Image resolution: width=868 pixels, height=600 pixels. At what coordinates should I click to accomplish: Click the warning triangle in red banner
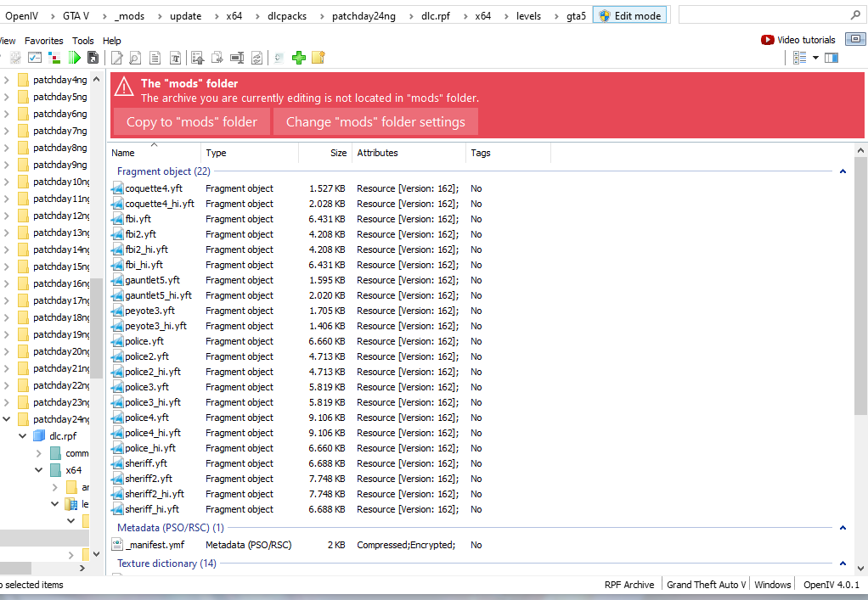(x=125, y=87)
